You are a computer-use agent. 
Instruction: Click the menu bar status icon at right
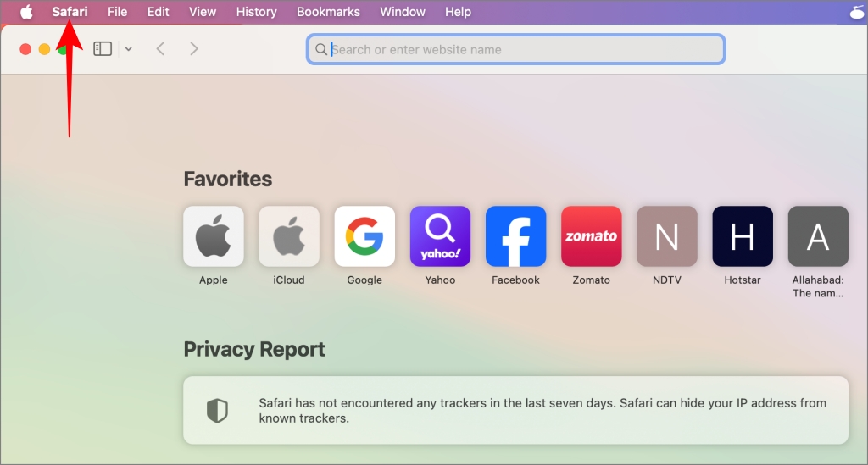click(x=858, y=12)
